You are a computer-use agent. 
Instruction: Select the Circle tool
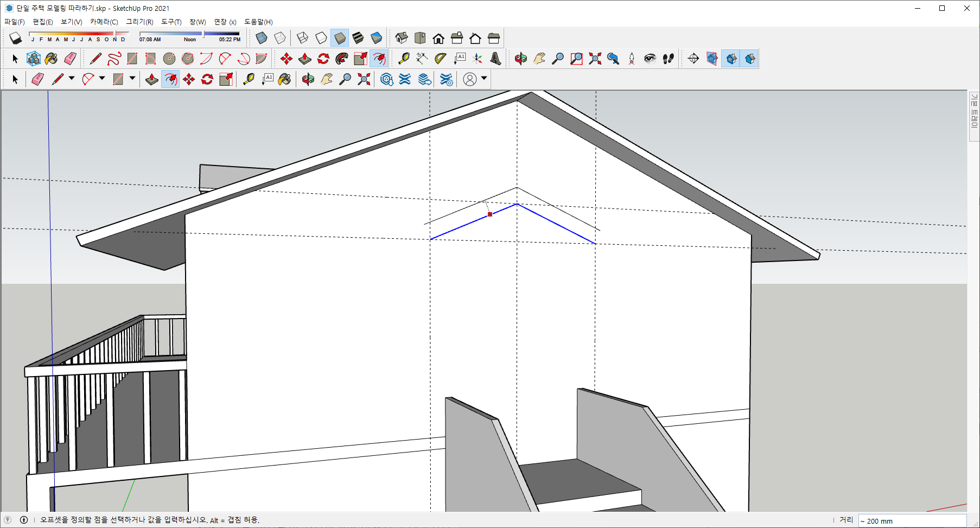(x=169, y=59)
